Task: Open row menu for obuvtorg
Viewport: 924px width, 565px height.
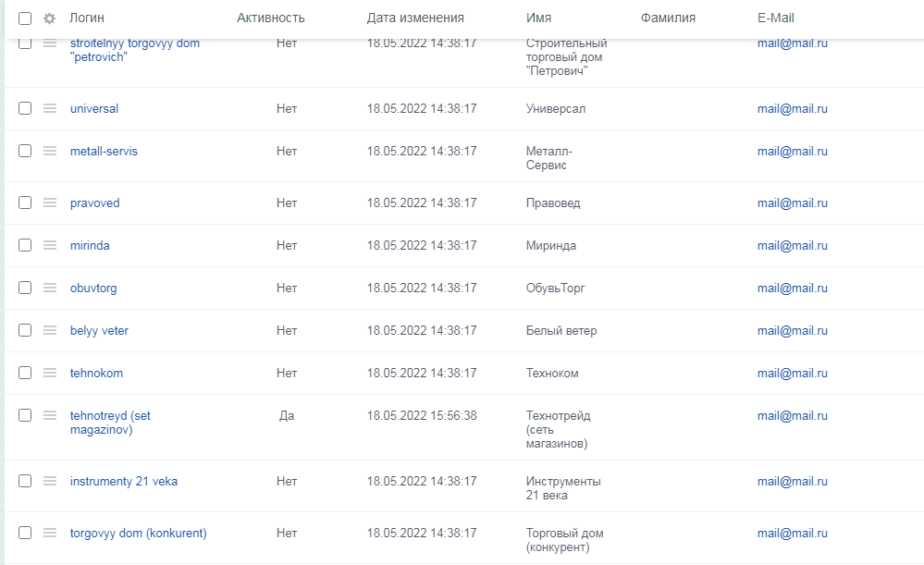Action: (50, 288)
